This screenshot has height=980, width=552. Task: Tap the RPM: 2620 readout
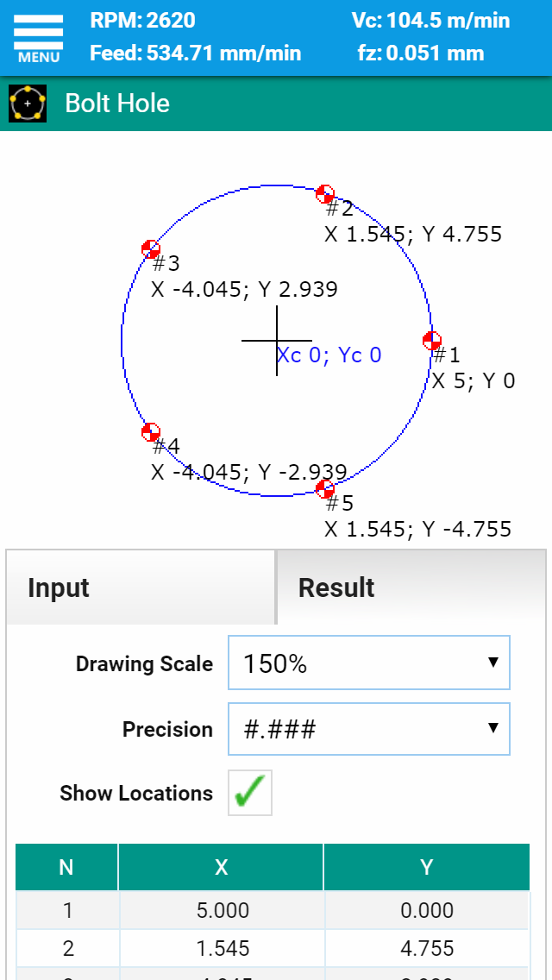point(142,21)
